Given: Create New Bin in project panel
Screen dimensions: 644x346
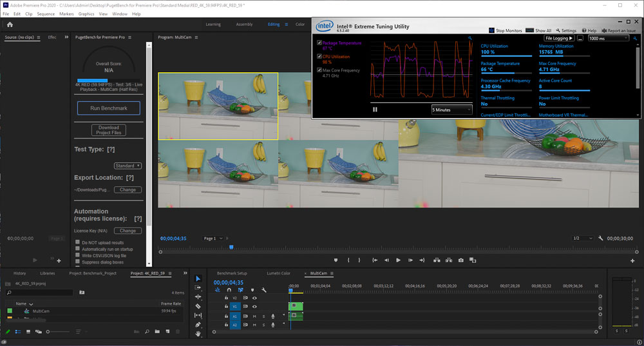Looking at the screenshot, I should (157, 332).
